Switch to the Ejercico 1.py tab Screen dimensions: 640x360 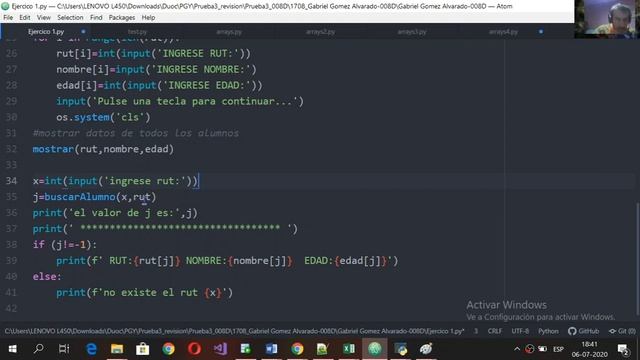click(46, 31)
